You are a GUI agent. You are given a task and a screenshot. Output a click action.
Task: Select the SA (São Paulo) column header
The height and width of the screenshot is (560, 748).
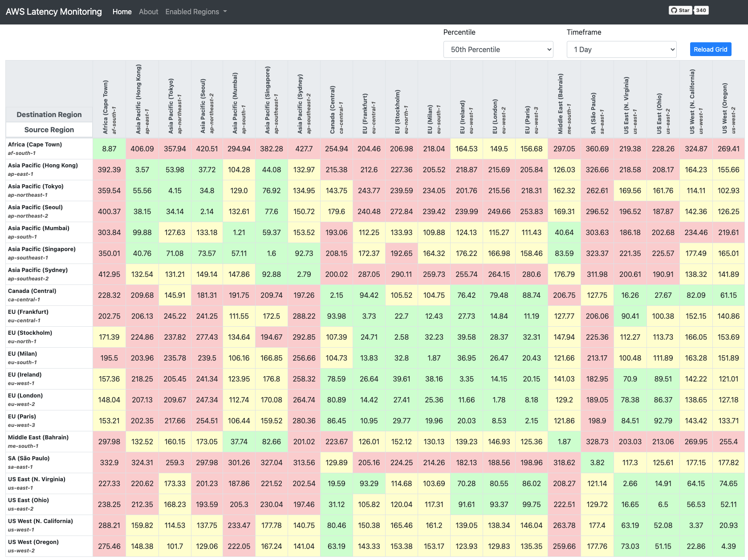coord(598,99)
